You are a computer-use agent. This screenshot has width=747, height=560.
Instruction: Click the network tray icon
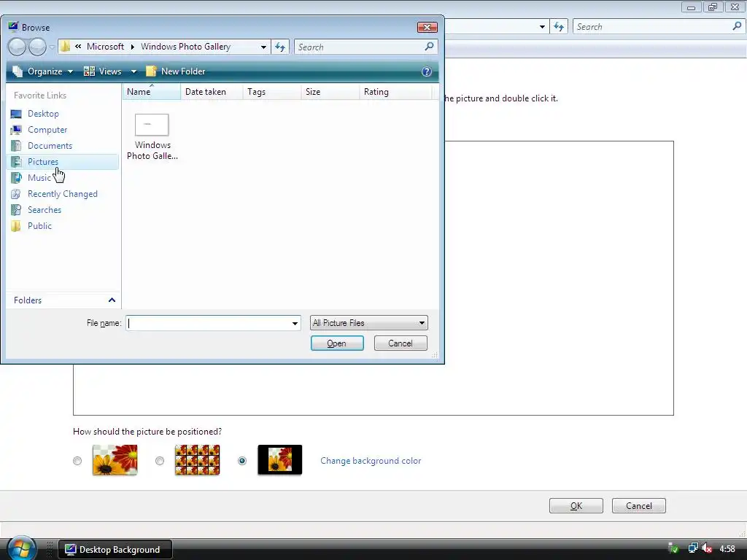[x=693, y=548]
